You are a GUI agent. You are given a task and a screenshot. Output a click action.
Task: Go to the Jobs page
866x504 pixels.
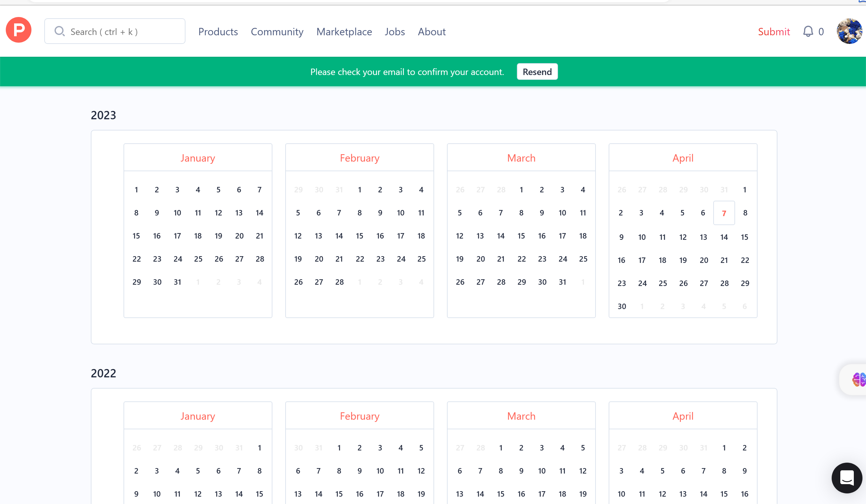395,32
